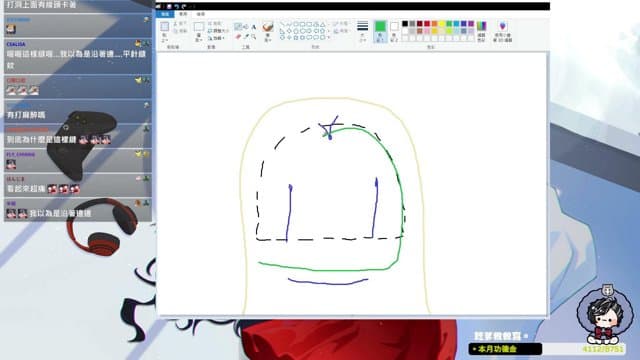Viewport: 640px width, 360px height.
Task: Choose the yellow palette color in top row
Action: click(x=442, y=24)
